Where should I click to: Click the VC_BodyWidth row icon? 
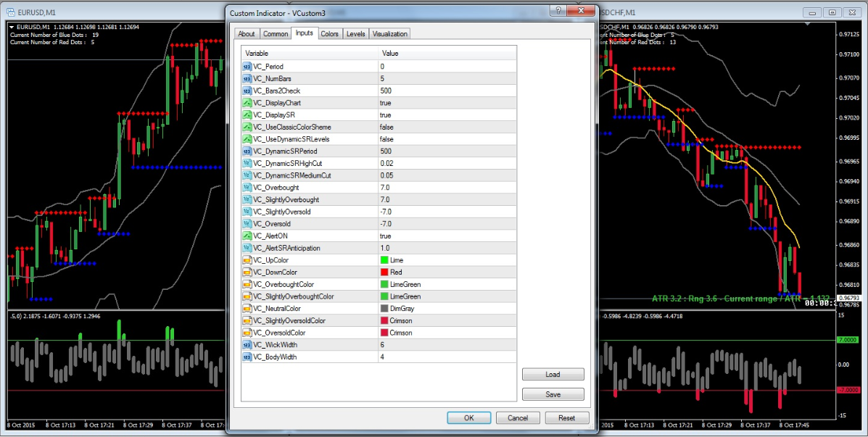247,357
